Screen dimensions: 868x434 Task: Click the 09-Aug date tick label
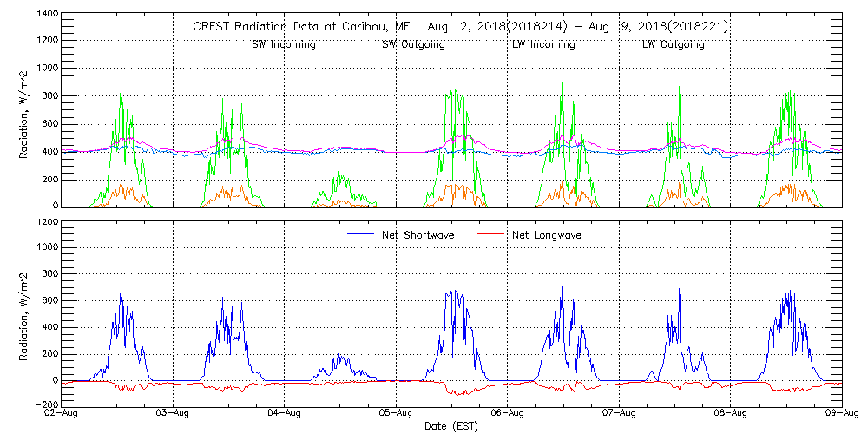point(841,414)
